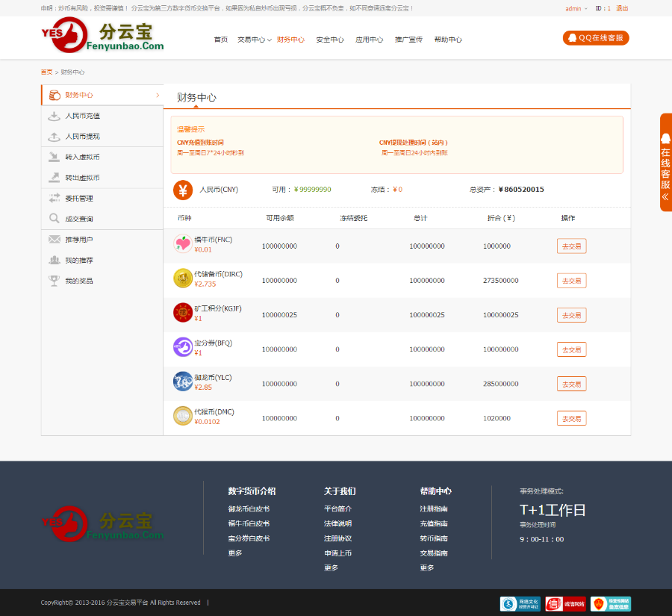Viewport: 672px width, 616px height.
Task: Open 充值指南 footer link
Action: pyautogui.click(x=434, y=523)
